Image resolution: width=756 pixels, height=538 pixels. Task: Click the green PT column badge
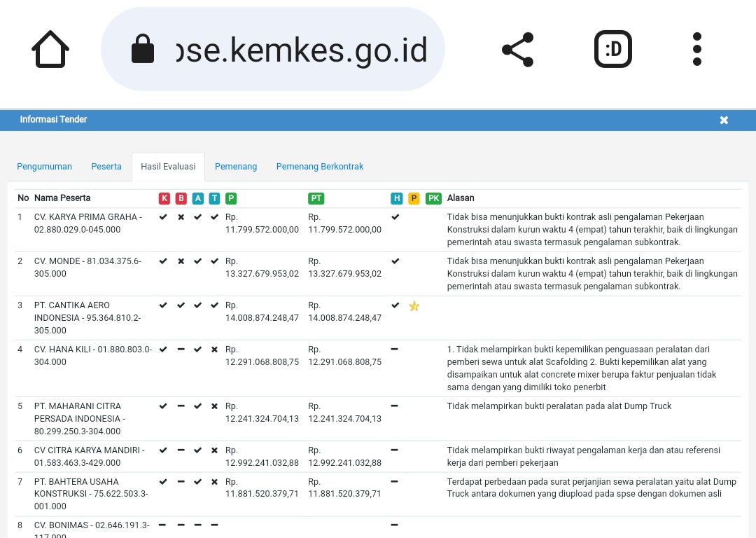click(x=316, y=198)
